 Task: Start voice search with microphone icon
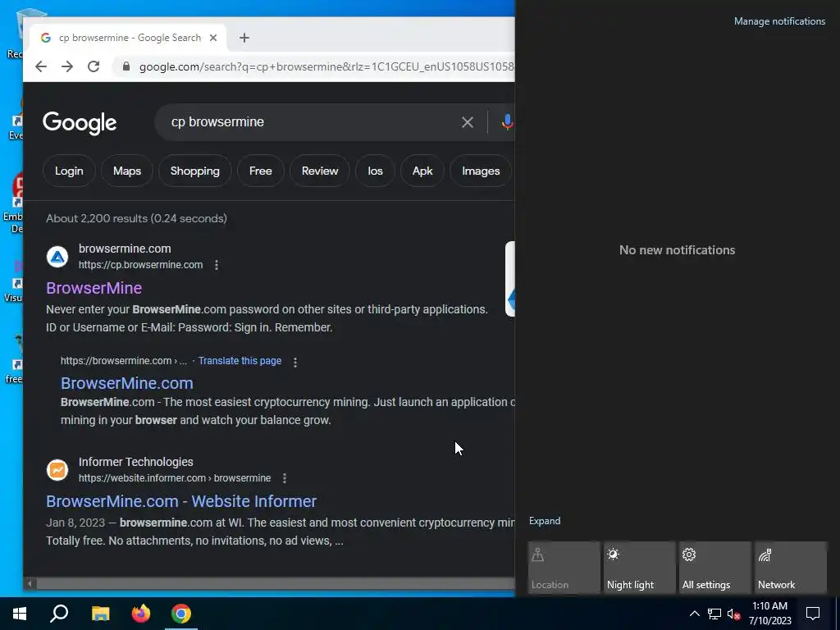coord(506,122)
